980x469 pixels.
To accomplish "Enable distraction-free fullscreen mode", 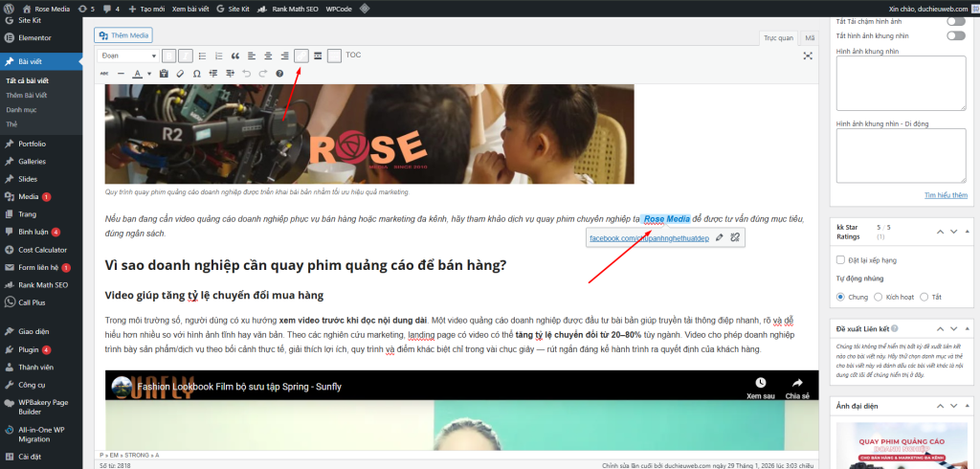I will [x=808, y=56].
